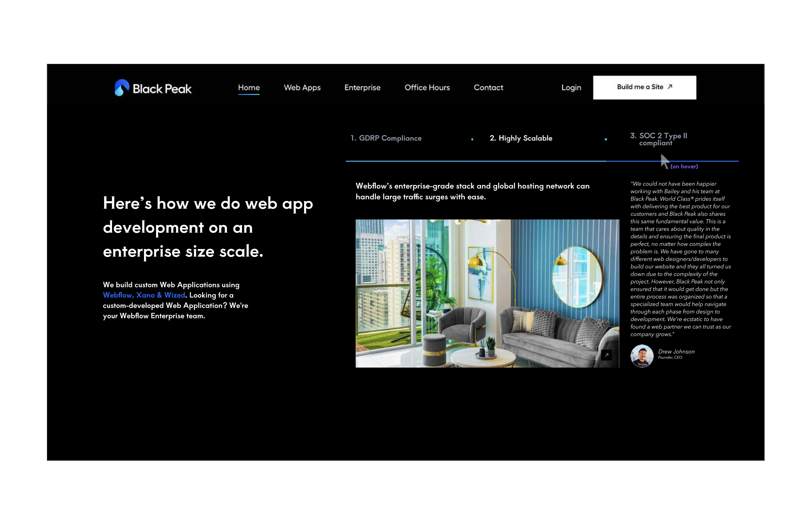Follow the Webflow, Xano & Wized link
This screenshot has width=812, height=525.
tap(144, 295)
